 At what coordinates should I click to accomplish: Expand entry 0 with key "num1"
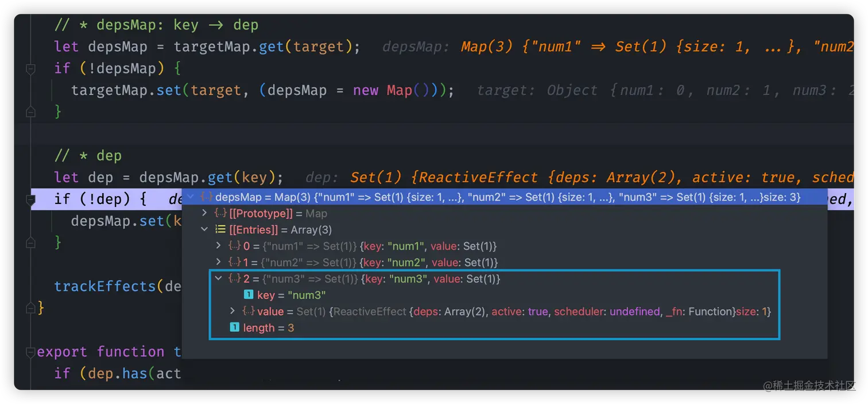pyautogui.click(x=218, y=245)
